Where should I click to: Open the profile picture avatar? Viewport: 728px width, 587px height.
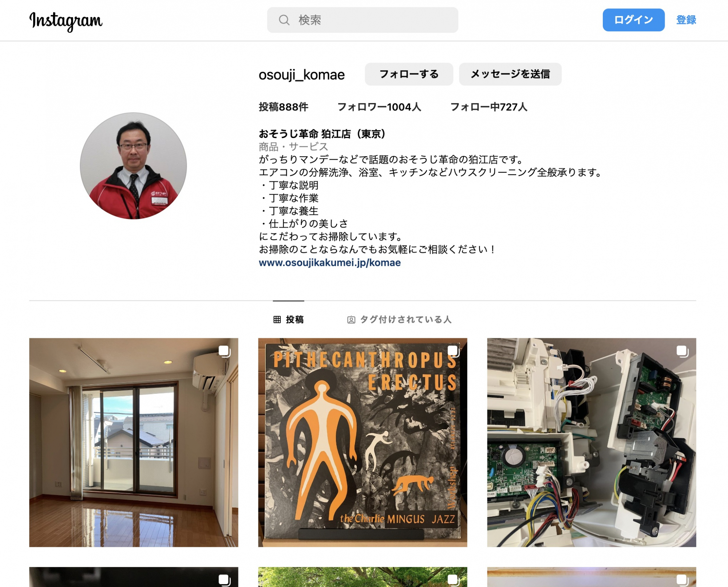133,166
